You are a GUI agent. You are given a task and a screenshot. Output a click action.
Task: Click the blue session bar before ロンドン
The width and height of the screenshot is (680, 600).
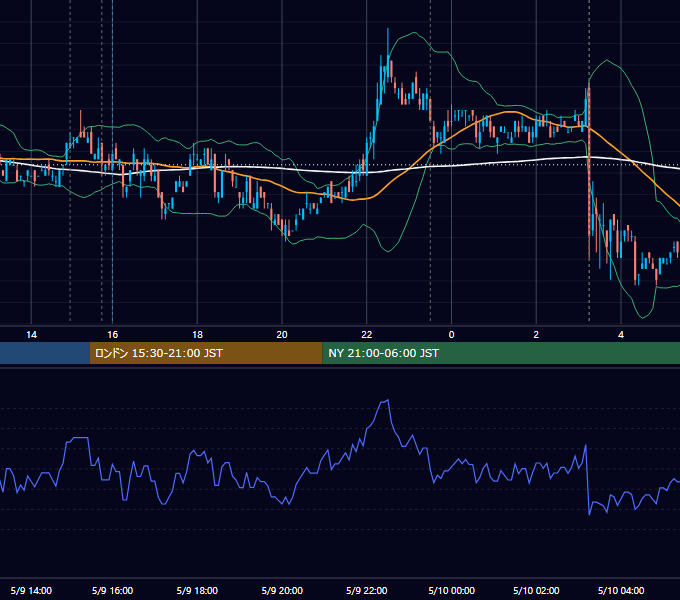pos(45,353)
